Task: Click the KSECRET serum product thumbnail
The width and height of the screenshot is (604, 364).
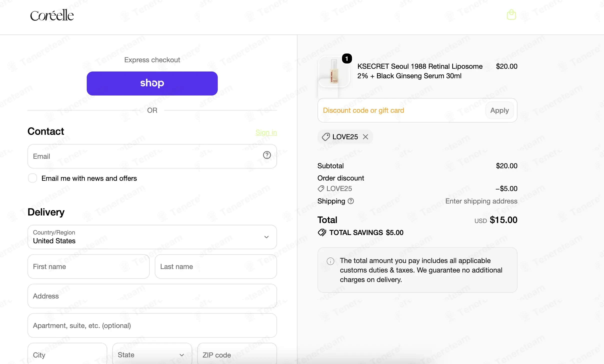Action: pyautogui.click(x=334, y=72)
